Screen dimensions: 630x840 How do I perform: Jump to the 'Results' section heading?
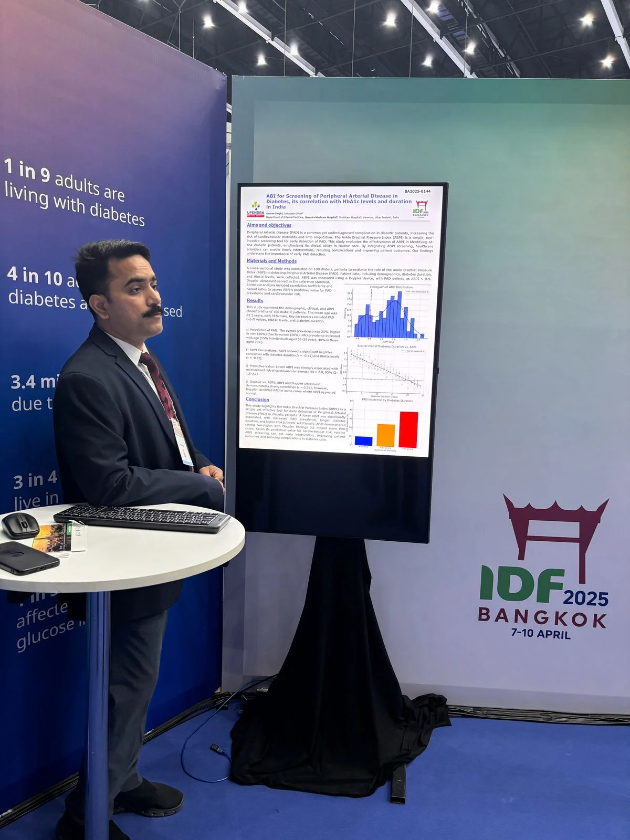click(255, 301)
